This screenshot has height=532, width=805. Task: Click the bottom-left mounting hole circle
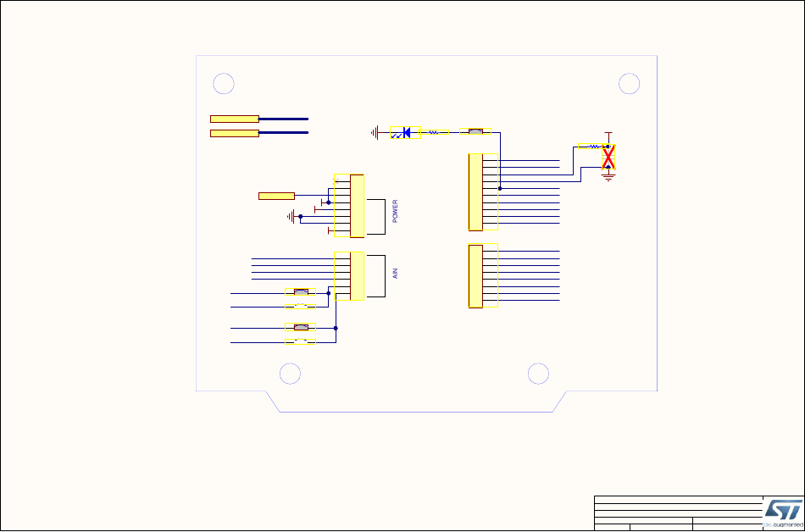click(290, 374)
